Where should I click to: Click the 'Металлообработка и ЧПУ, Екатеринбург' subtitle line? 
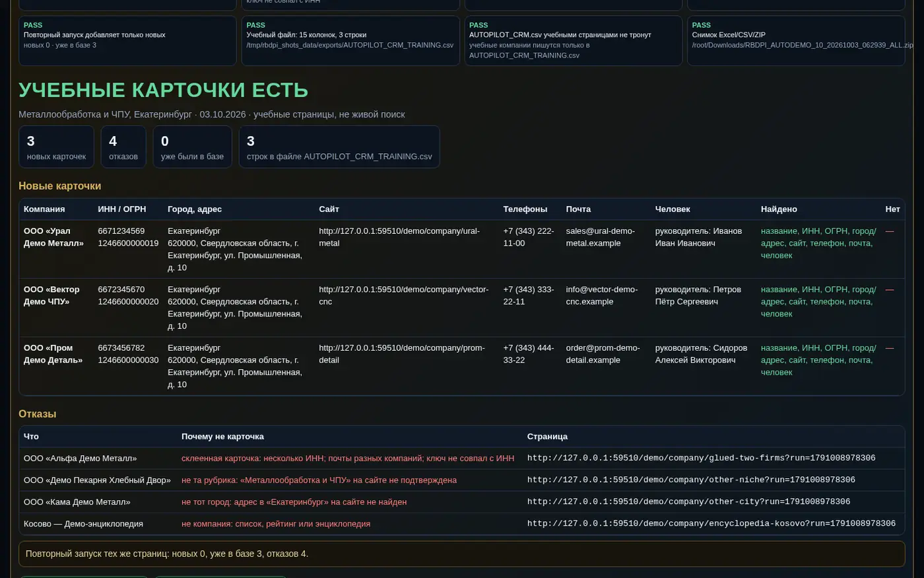pyautogui.click(x=212, y=114)
